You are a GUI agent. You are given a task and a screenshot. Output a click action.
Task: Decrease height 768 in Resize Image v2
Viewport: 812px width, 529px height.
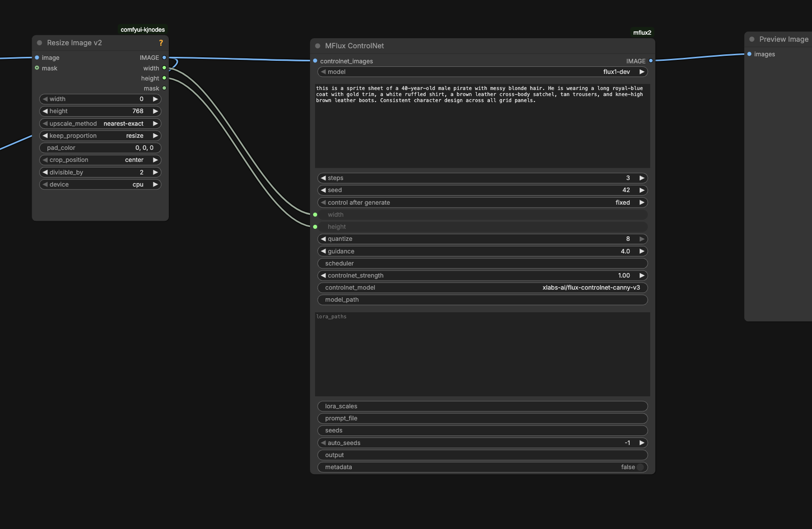pos(45,111)
